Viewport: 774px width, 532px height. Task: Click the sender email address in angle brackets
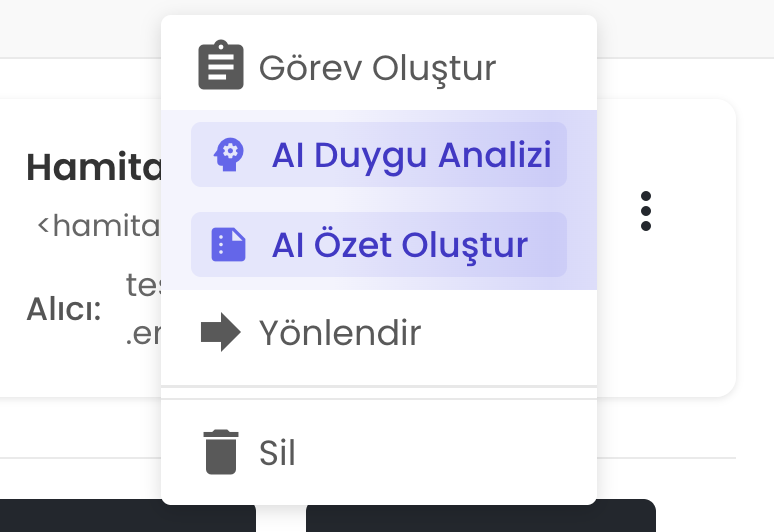98,226
